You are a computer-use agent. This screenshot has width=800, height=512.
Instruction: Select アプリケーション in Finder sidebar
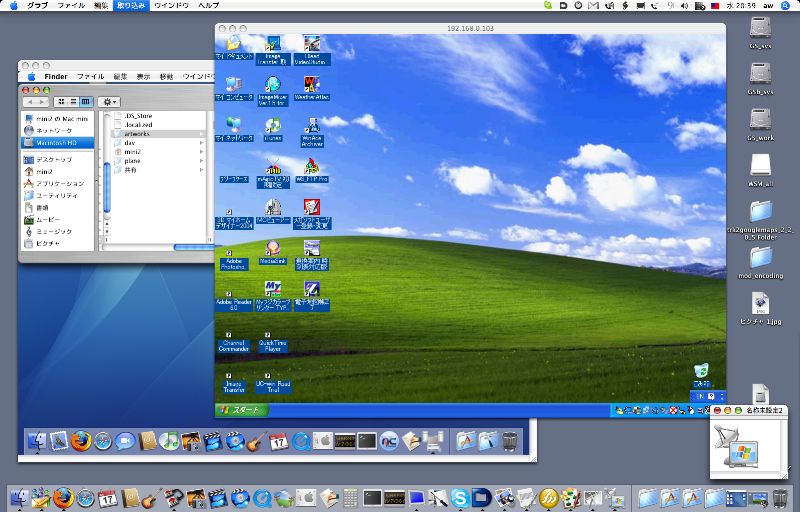(58, 184)
